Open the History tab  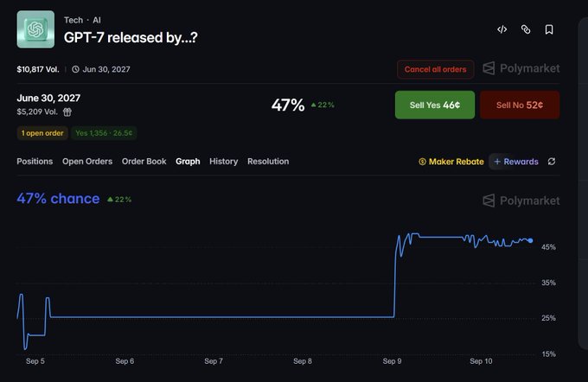click(x=223, y=162)
